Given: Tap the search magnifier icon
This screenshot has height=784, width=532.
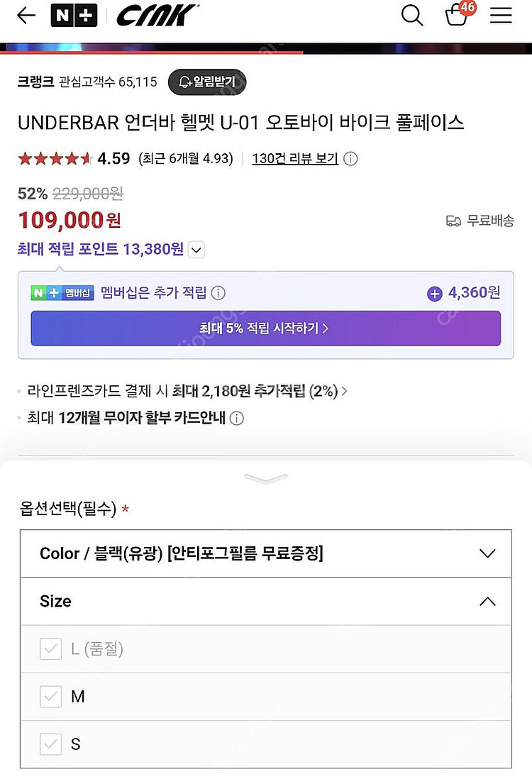Looking at the screenshot, I should click(412, 16).
